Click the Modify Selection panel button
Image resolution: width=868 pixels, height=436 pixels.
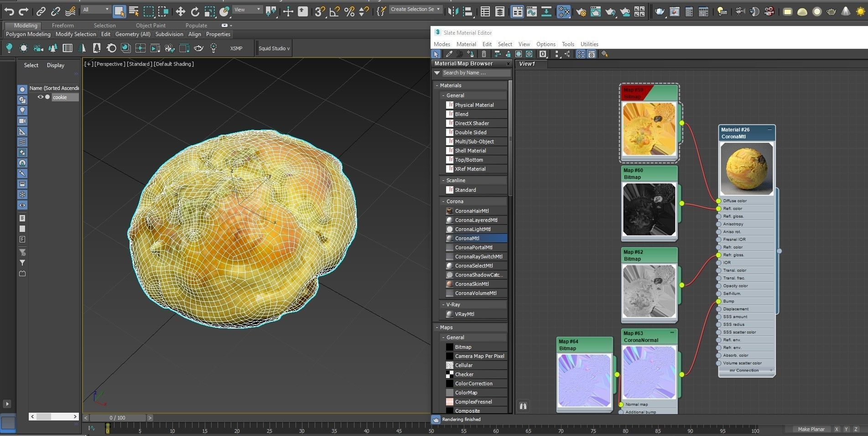[x=76, y=34]
